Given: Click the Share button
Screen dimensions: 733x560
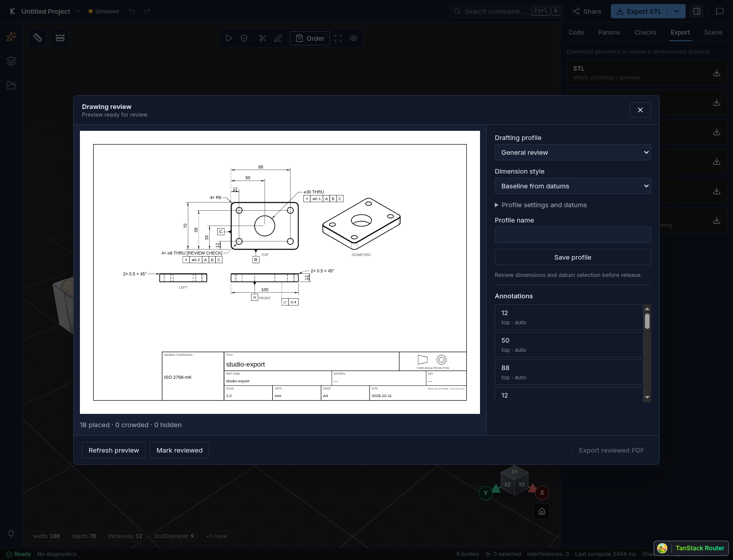Looking at the screenshot, I should click(x=587, y=11).
